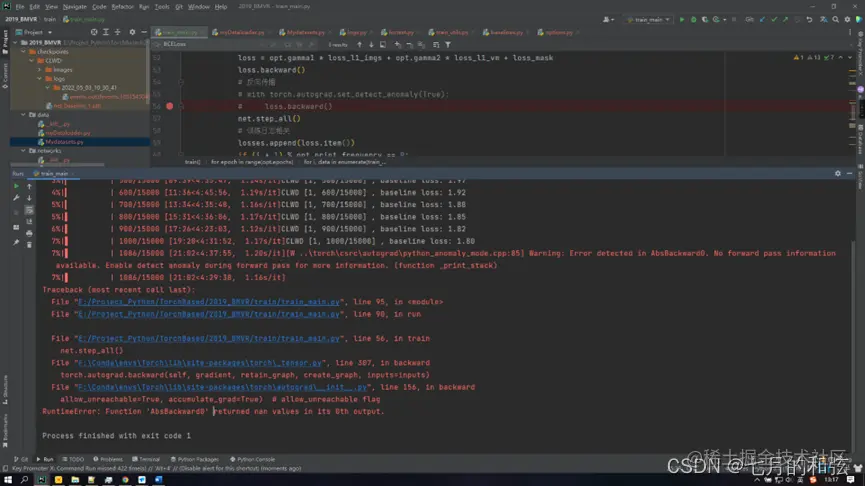Expand all in Project panel
This screenshot has height=486, width=865.
[x=106, y=32]
